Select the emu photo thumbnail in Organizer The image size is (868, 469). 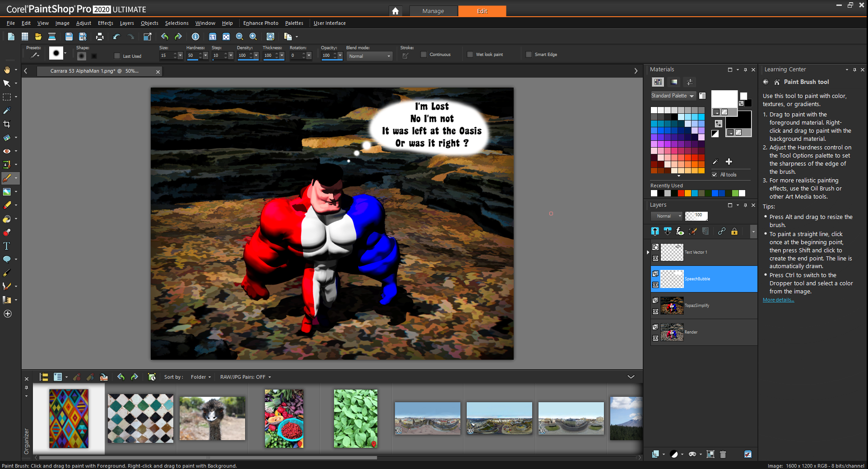coord(212,418)
